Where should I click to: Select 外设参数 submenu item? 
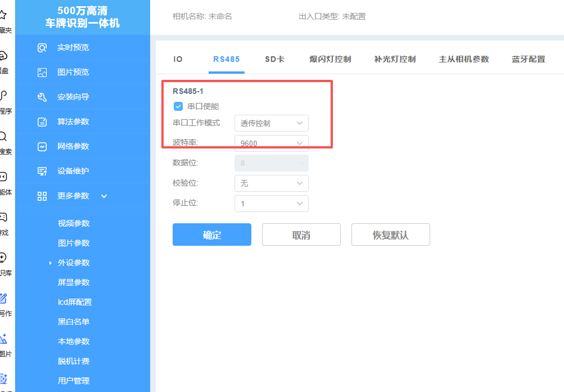pos(74,263)
